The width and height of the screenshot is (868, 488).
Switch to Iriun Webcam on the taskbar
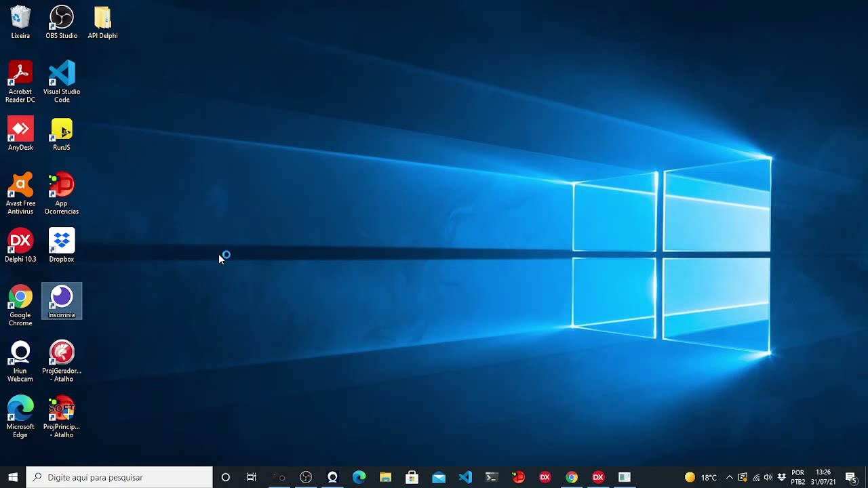[332, 477]
